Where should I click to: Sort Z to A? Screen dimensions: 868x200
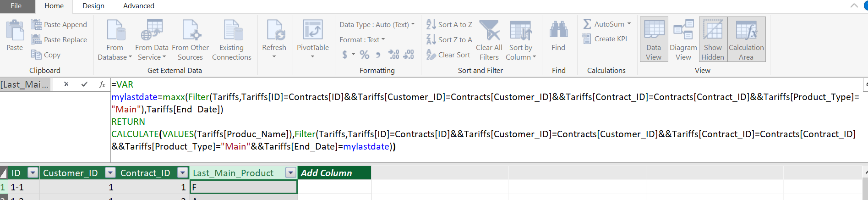coord(449,39)
